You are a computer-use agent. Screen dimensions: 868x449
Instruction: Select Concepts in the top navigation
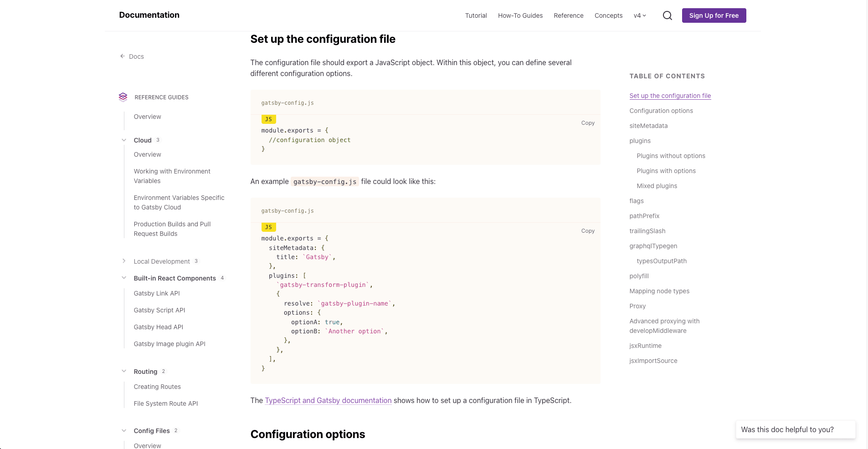[608, 15]
